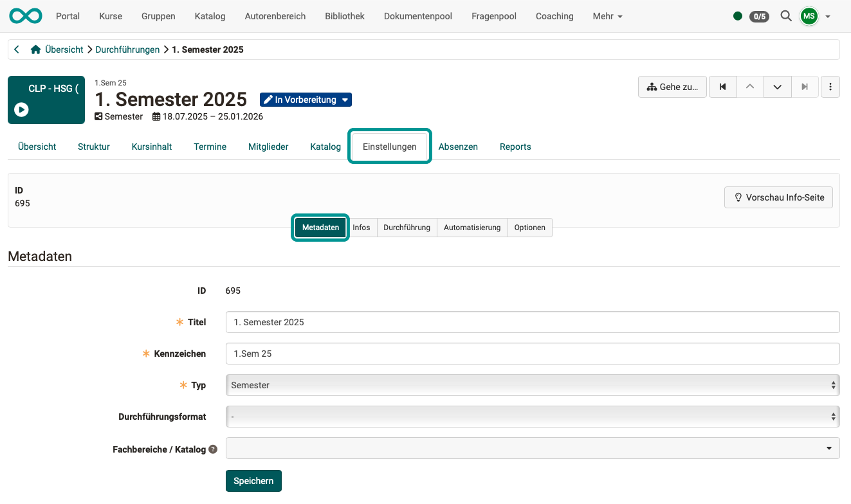Open the three-dot actions menu
Screen dimensions: 851x504
point(830,86)
